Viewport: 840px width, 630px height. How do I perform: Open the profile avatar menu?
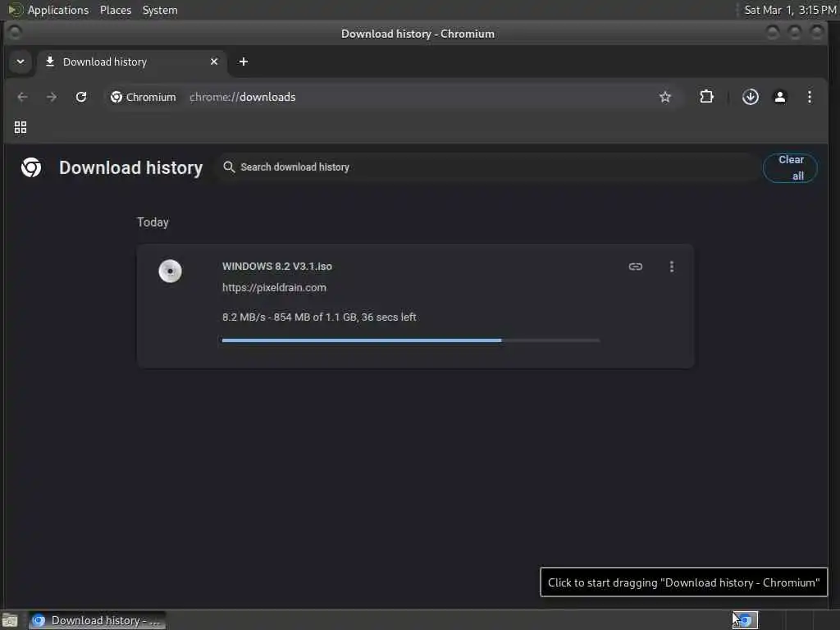pos(780,97)
